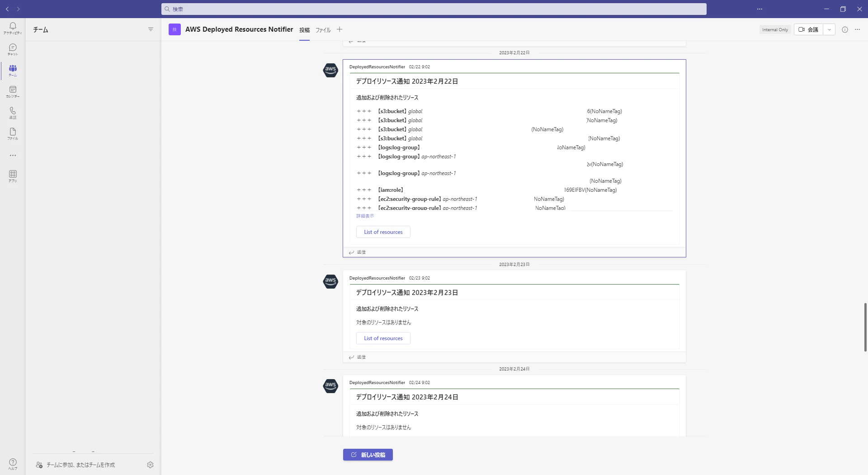Click the 02/23 9:02 timestamp
This screenshot has height=475, width=868.
[x=419, y=278]
